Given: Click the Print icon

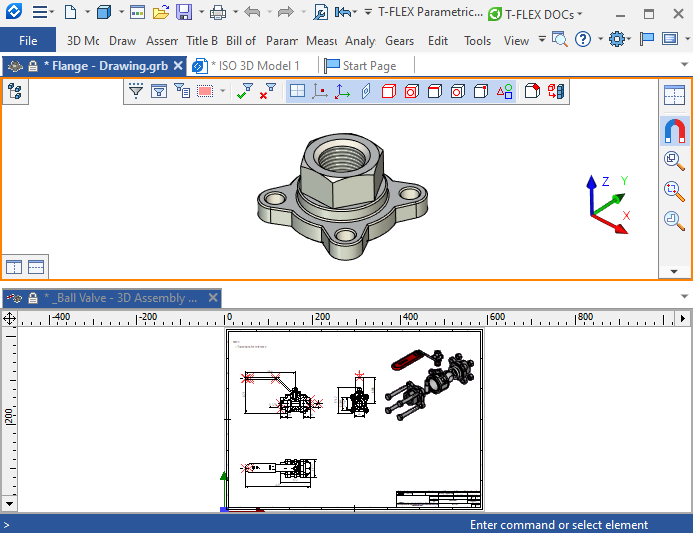Looking at the screenshot, I should tap(218, 12).
